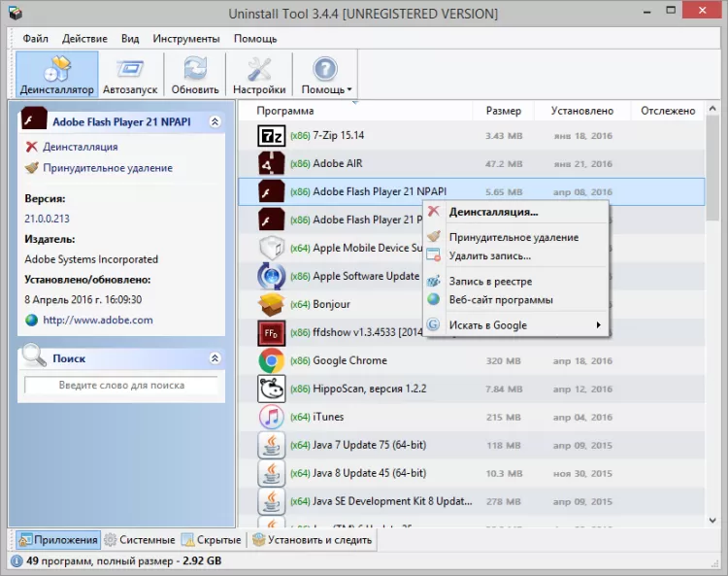This screenshot has width=728, height=576.
Task: Click the 7-Zip 15.14 program icon
Action: pos(271,135)
